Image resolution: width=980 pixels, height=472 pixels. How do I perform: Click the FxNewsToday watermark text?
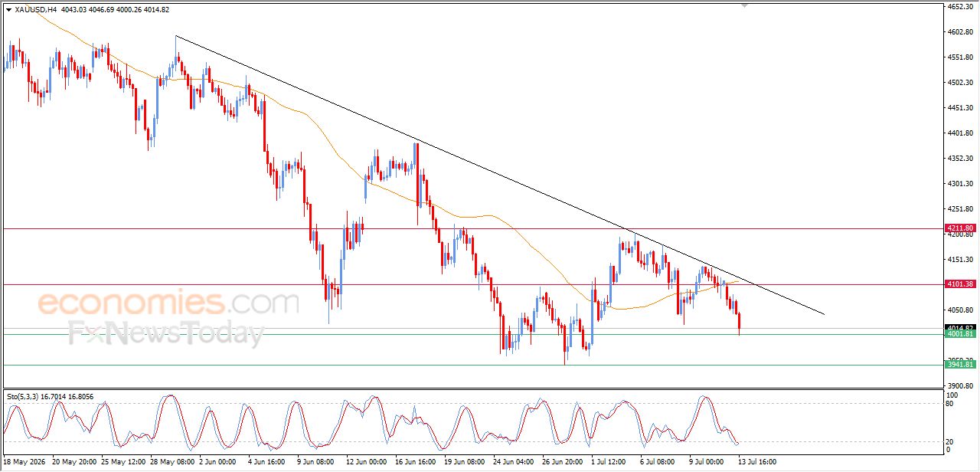click(166, 333)
